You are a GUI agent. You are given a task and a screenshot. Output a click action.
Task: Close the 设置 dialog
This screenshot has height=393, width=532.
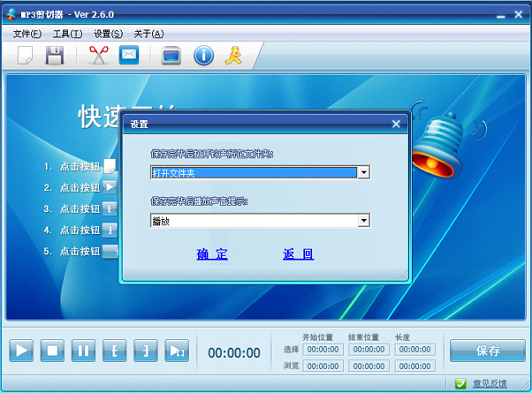[x=396, y=124]
